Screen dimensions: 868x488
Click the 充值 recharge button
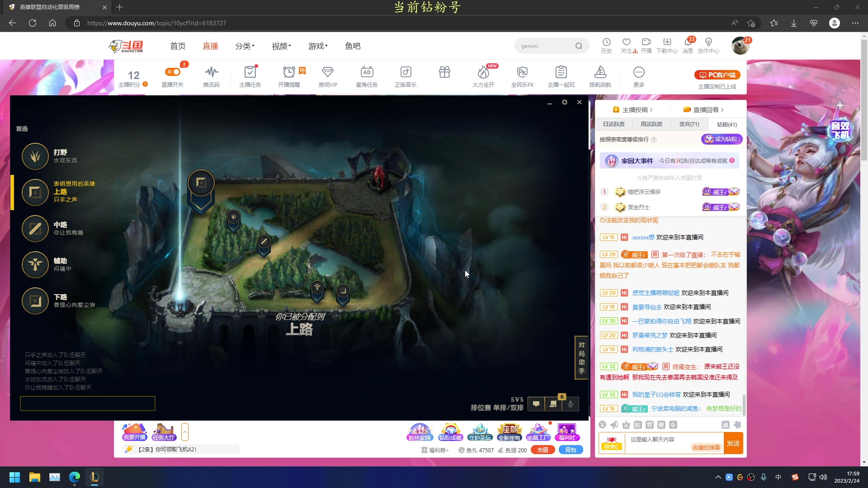tap(543, 450)
